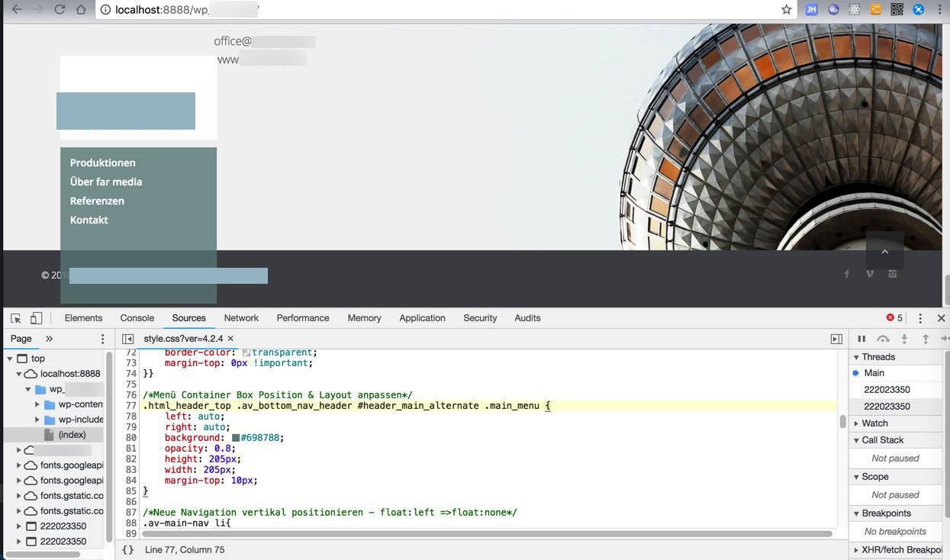Viewport: 950px width, 560px height.
Task: Show more Sources navigator tabs chevron
Action: [49, 339]
